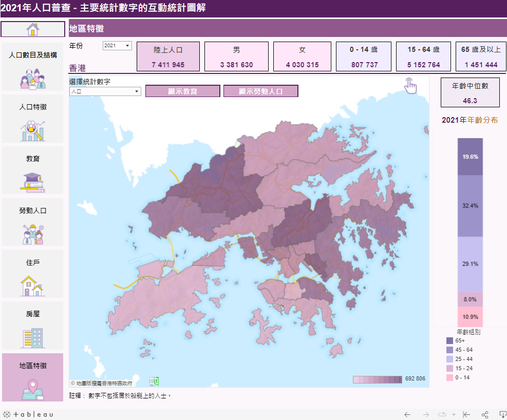Click the 男 3 381 630 card
The height and width of the screenshot is (420, 507).
pos(236,56)
